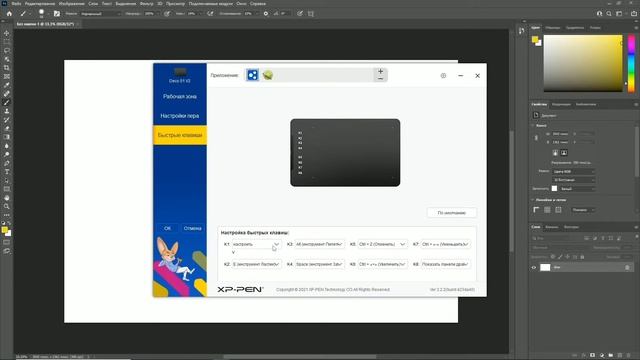Screen dimensions: 640x360
Task: Select the Hand tool
Action: [7, 198]
